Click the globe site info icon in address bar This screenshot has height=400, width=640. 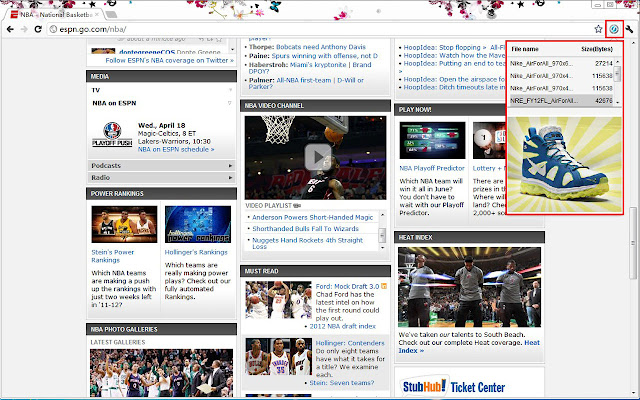point(53,29)
